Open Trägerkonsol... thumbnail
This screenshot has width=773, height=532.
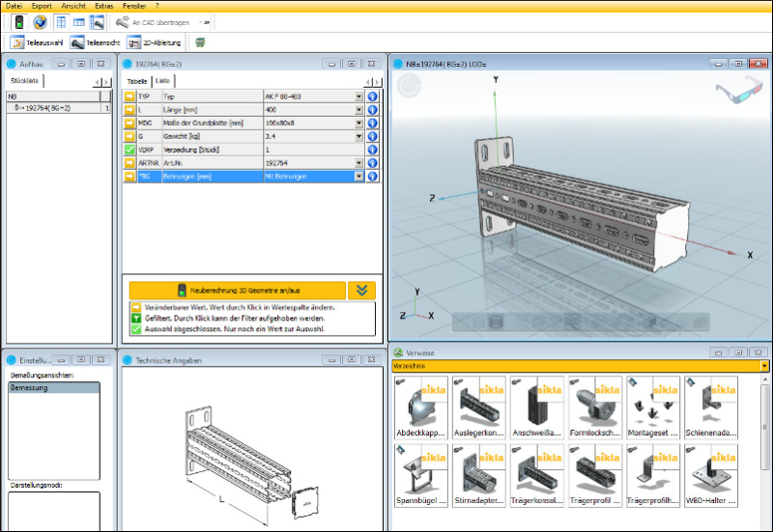(537, 475)
